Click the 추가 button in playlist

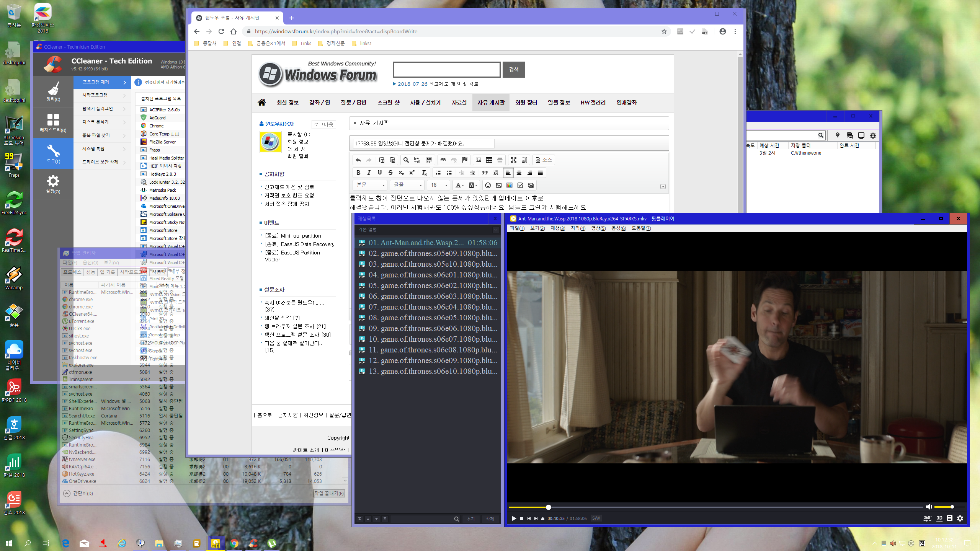(x=470, y=519)
